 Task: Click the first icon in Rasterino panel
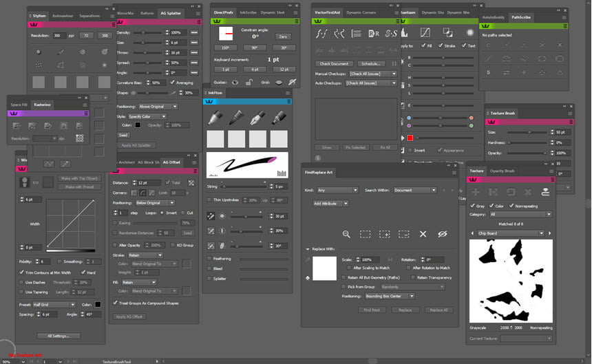(x=16, y=126)
